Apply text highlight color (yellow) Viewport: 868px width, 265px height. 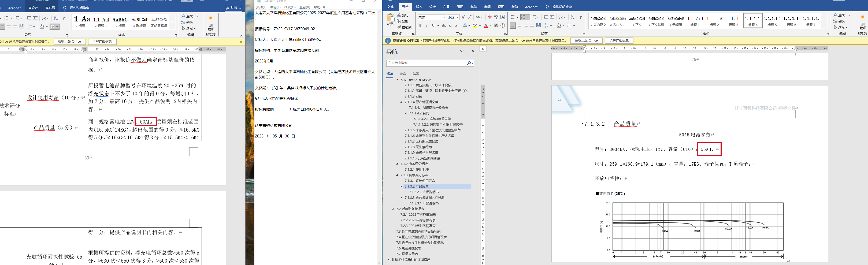(x=475, y=26)
